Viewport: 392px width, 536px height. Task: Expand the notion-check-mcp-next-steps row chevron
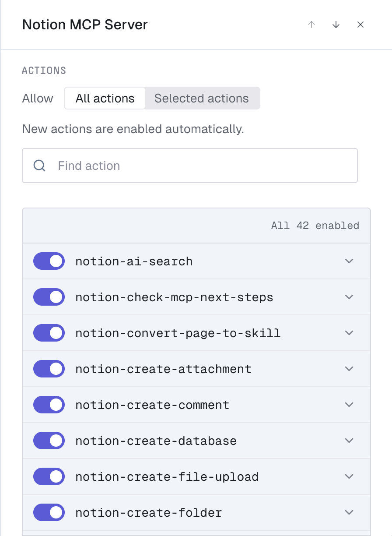349,297
